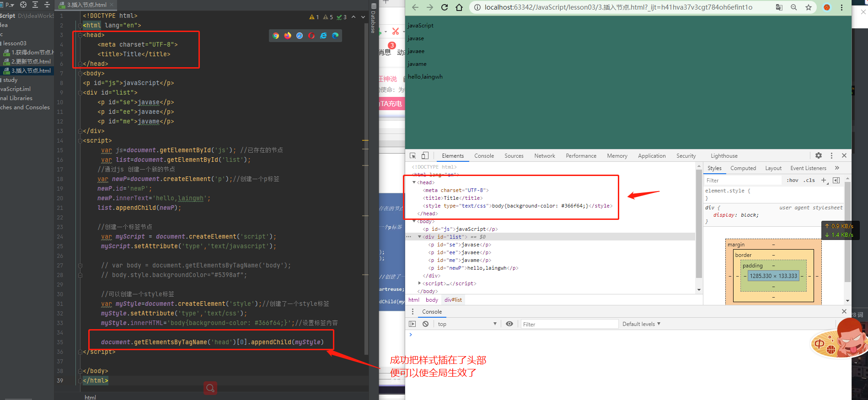
Task: Click the browser Back arrow
Action: pos(415,7)
